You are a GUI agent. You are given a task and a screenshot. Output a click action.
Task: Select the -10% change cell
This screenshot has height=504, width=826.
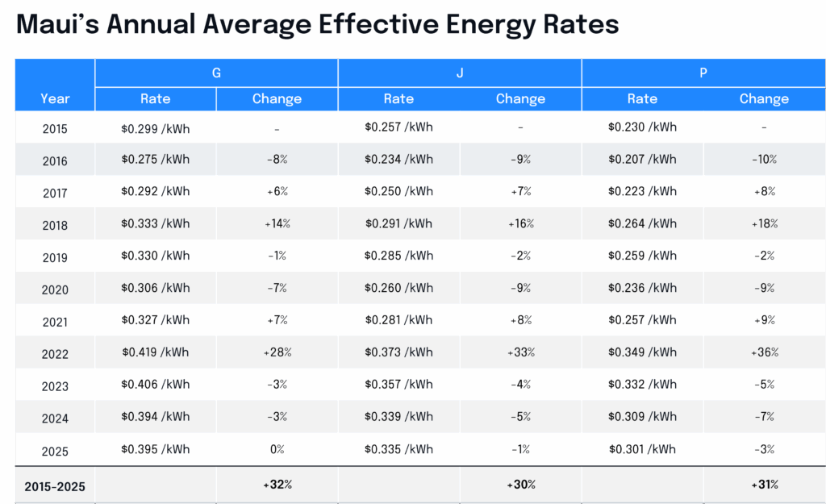click(764, 160)
